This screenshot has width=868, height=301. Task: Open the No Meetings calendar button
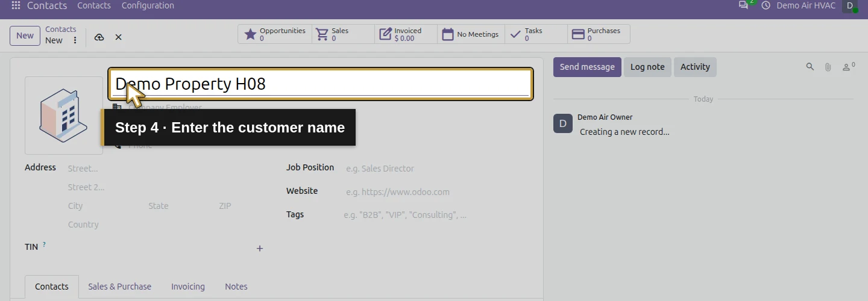(471, 34)
